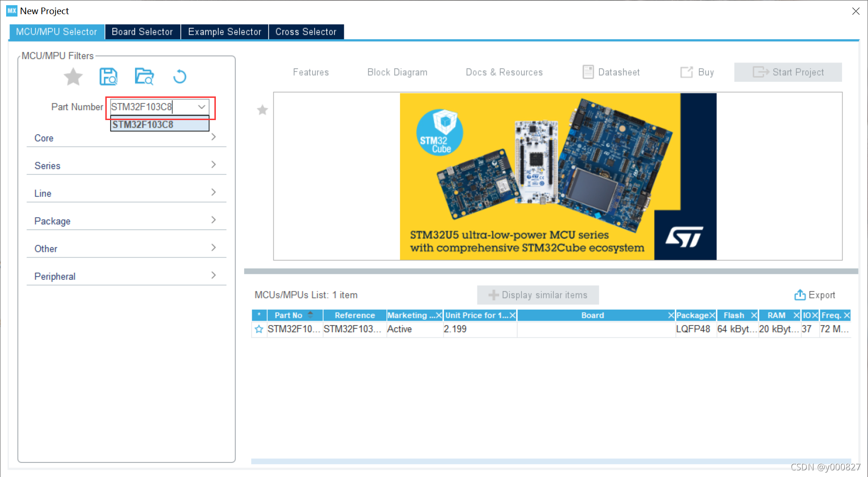Save the current search with the disk icon

point(109,77)
